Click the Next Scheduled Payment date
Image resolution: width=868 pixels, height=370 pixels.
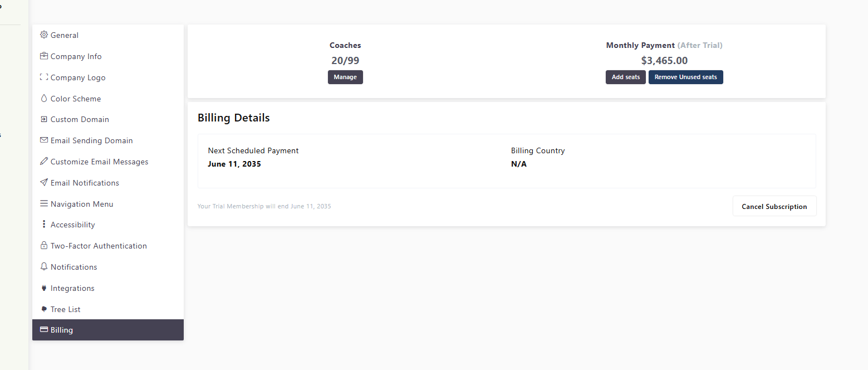[x=234, y=164]
